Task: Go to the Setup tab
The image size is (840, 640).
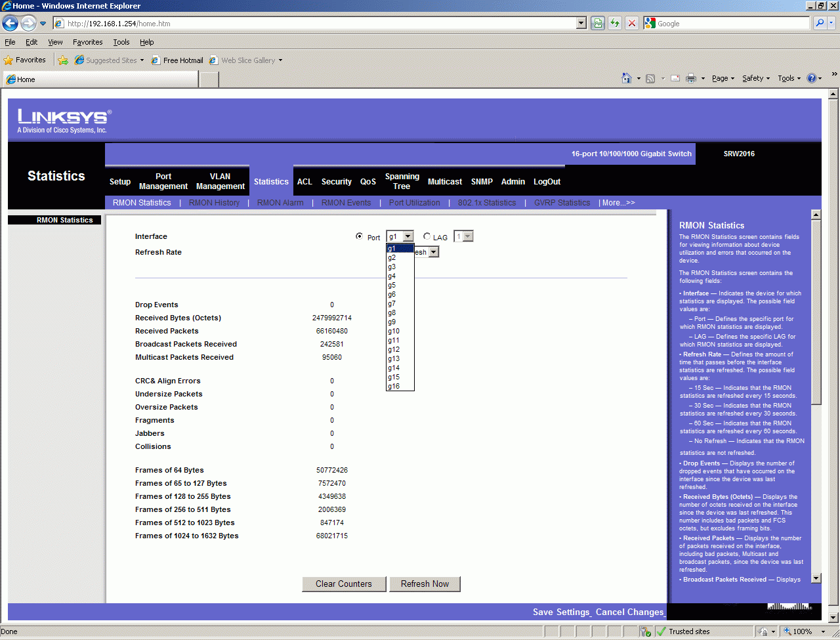Action: coord(120,182)
